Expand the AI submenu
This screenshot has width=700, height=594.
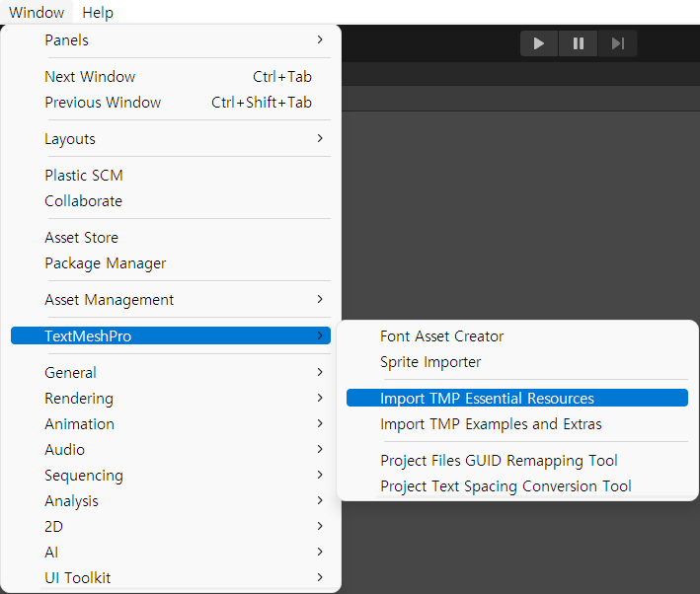[x=171, y=552]
